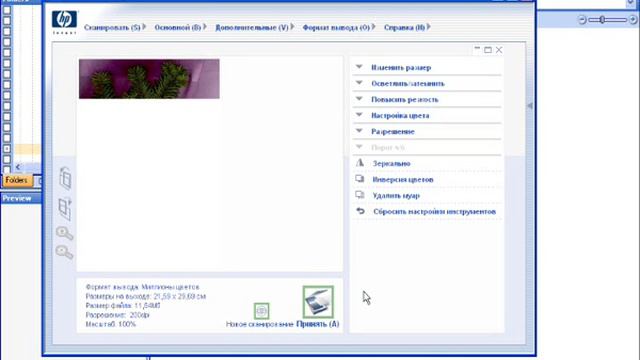Select the scanned fir branch image
The image size is (640, 360).
(149, 79)
